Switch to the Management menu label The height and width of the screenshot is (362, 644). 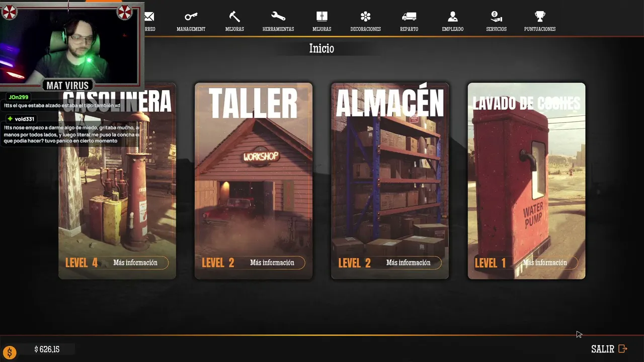191,29
